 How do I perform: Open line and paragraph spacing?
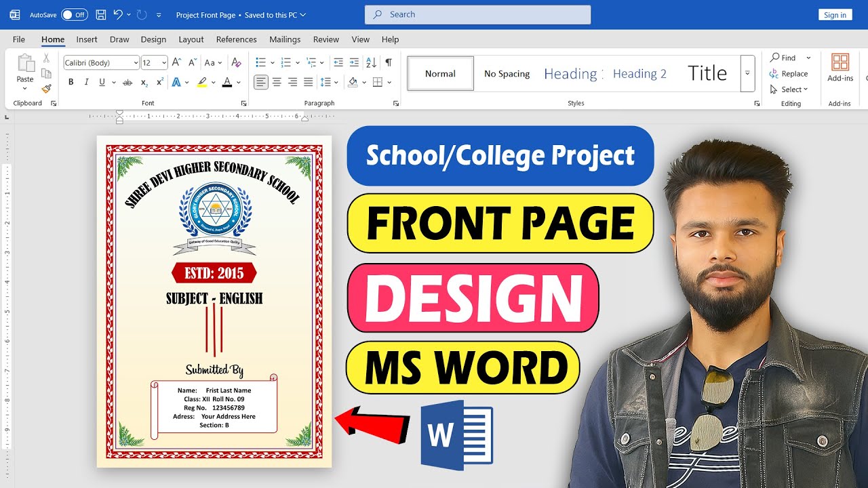click(326, 82)
